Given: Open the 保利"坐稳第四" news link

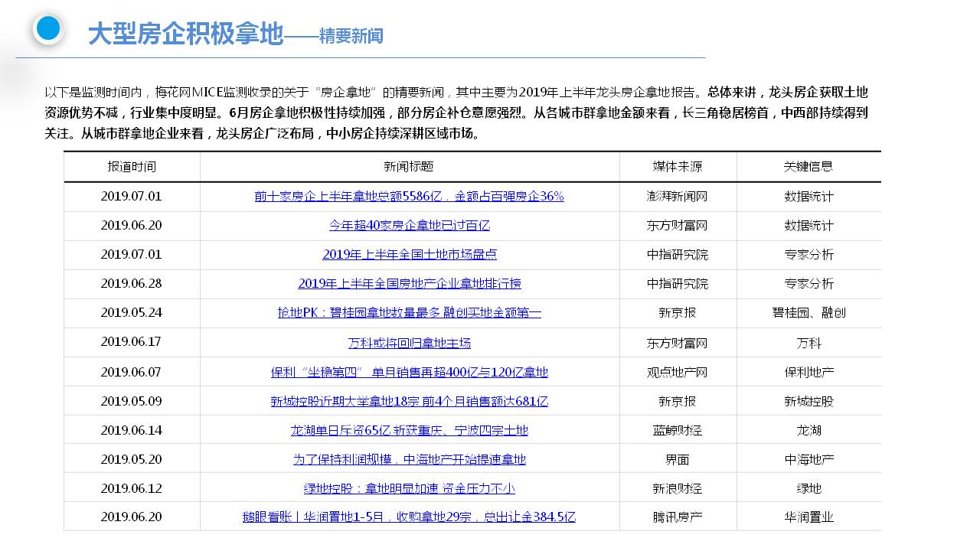Looking at the screenshot, I should tap(409, 373).
